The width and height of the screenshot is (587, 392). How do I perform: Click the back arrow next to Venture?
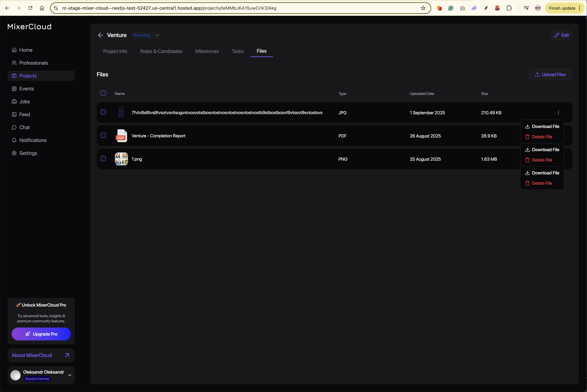[100, 35]
